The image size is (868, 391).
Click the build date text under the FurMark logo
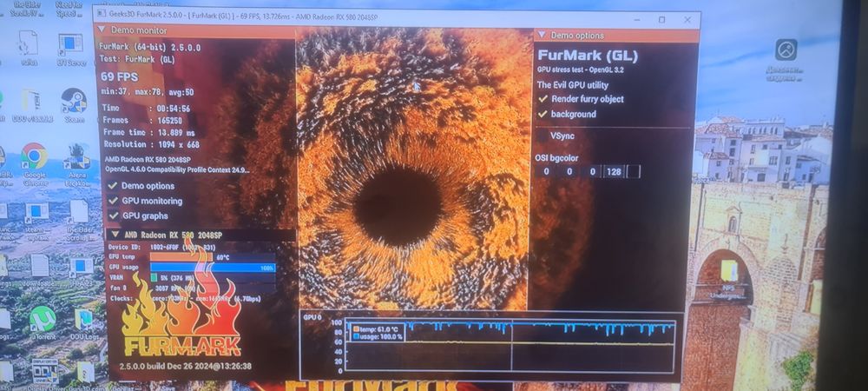186,366
